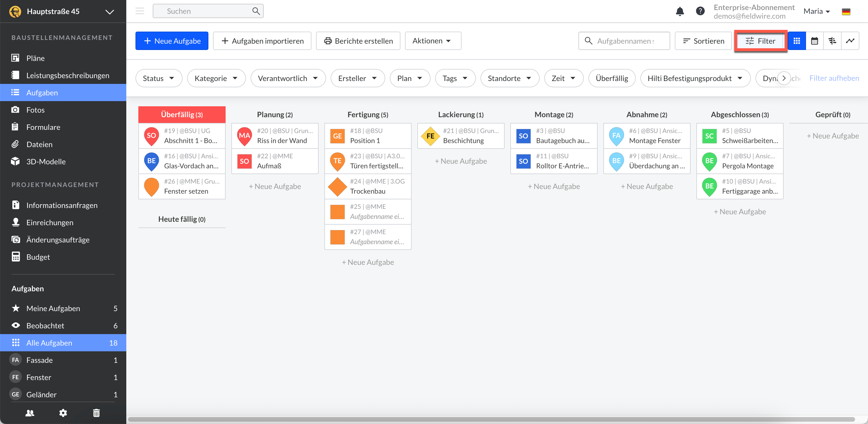This screenshot has width=868, height=424.
Task: Click the German flag language icon
Action: point(846,11)
